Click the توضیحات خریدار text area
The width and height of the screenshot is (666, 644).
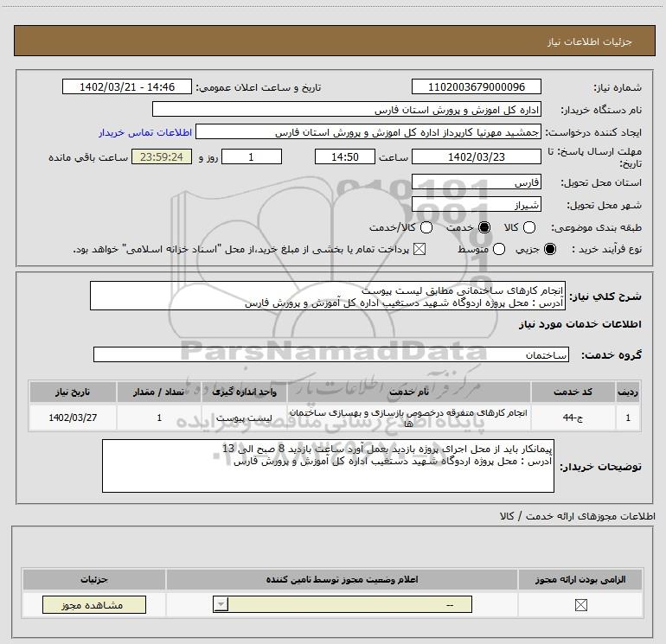(328, 466)
